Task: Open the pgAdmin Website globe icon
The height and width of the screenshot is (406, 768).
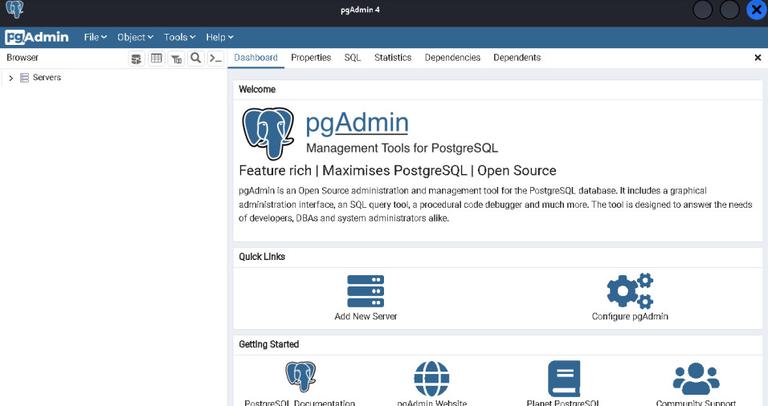Action: tap(432, 379)
